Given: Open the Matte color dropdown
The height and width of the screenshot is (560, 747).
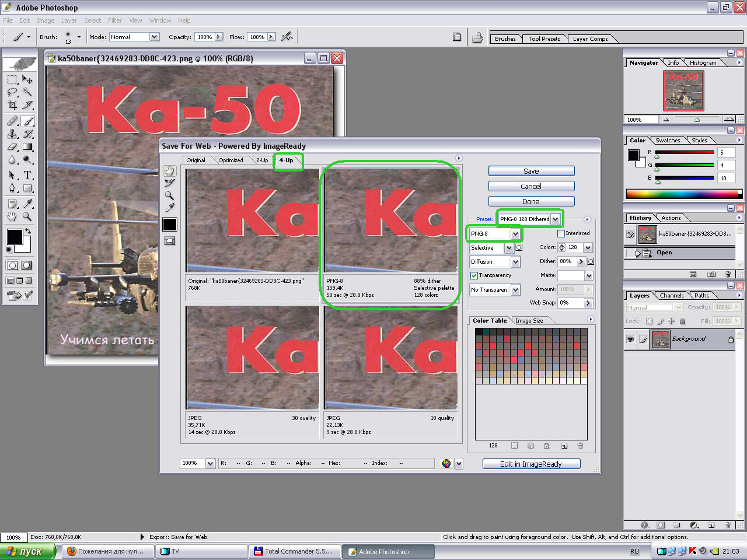Looking at the screenshot, I should pyautogui.click(x=589, y=275).
